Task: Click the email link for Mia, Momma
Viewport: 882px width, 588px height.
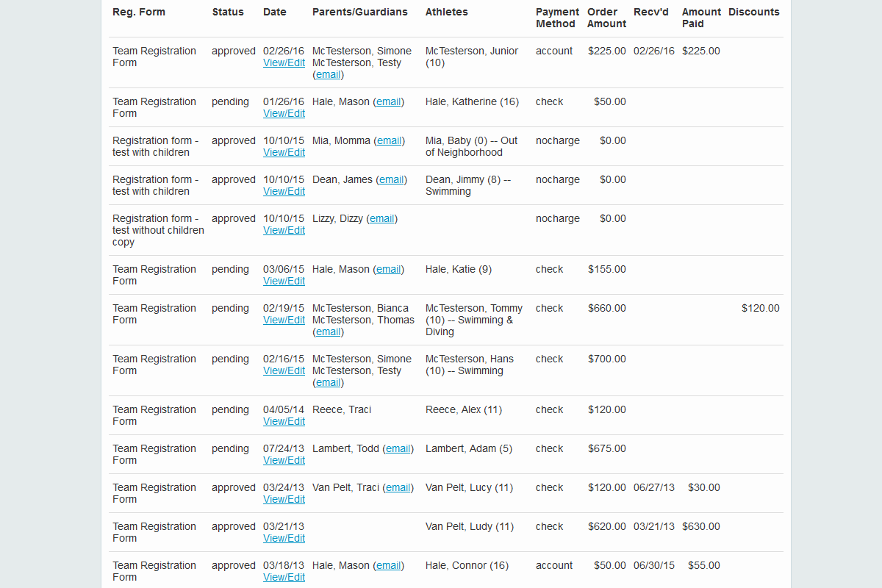Action: (389, 141)
